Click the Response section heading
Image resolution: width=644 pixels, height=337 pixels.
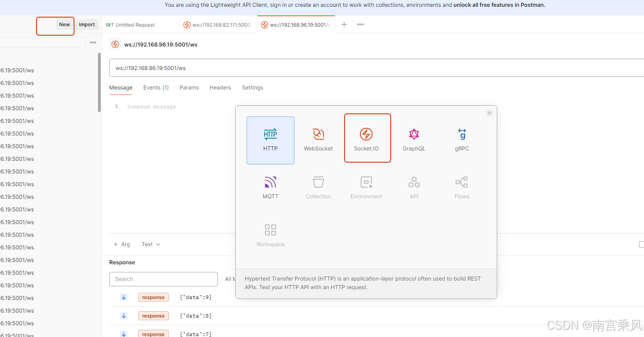(x=122, y=262)
